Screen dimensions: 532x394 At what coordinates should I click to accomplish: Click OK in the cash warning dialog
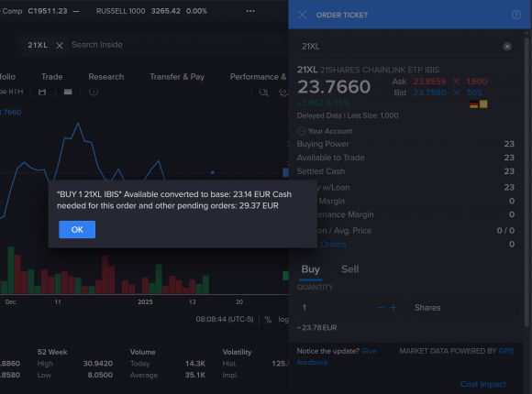[x=77, y=230]
